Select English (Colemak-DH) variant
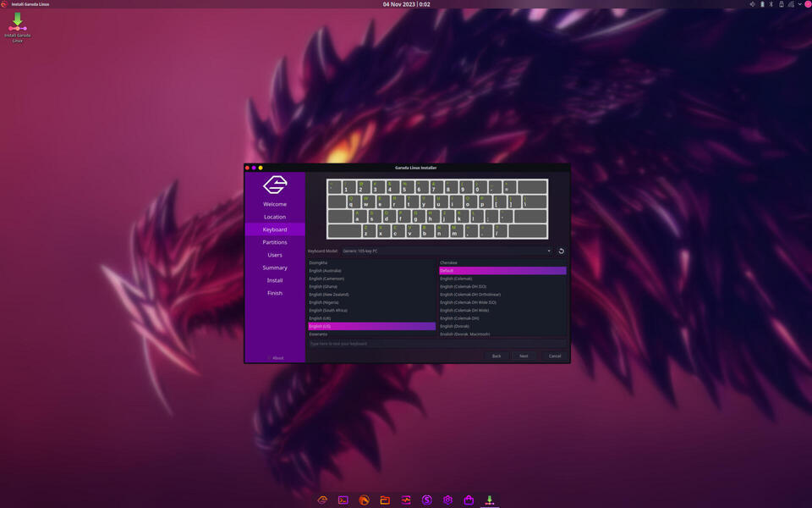This screenshot has width=812, height=508. (502, 318)
